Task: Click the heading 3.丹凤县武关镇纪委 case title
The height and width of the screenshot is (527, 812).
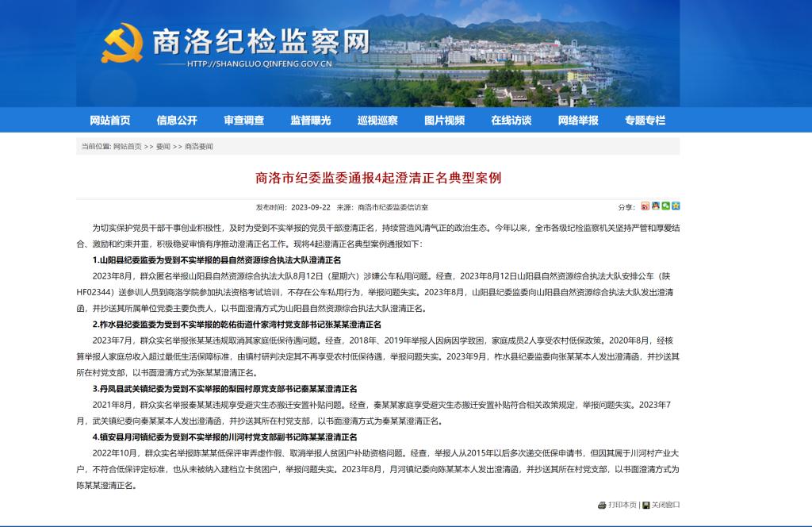Action: (x=224, y=389)
